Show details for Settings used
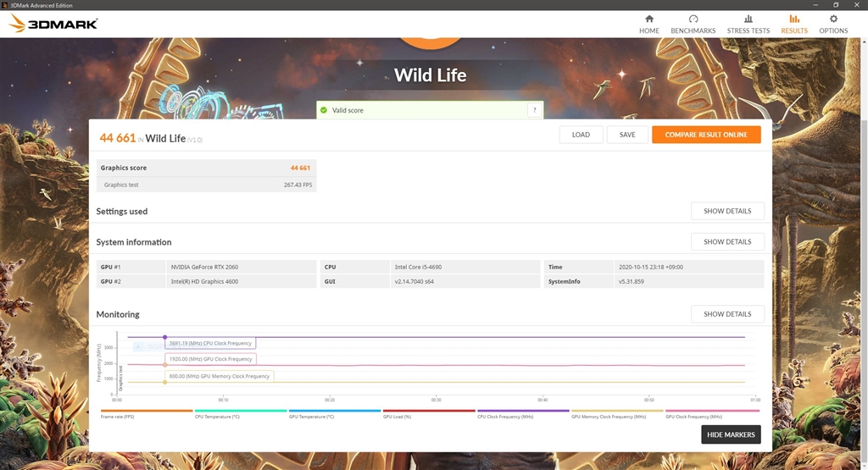868x470 pixels. tap(727, 211)
